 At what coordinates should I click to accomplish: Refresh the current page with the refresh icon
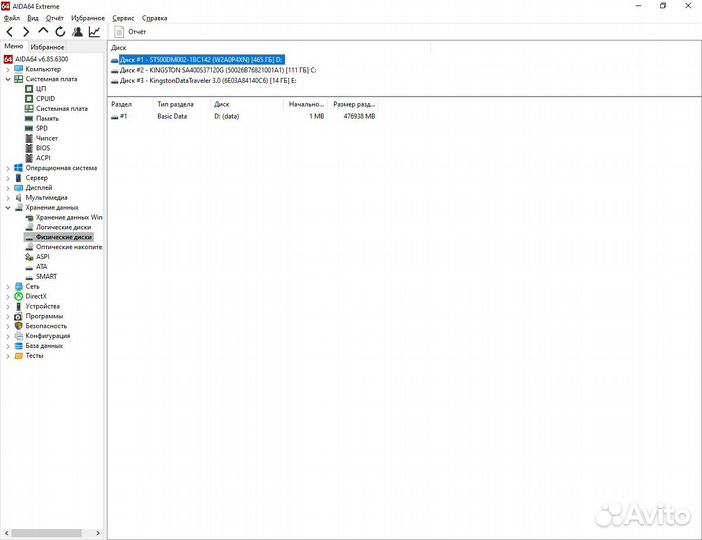click(60, 32)
